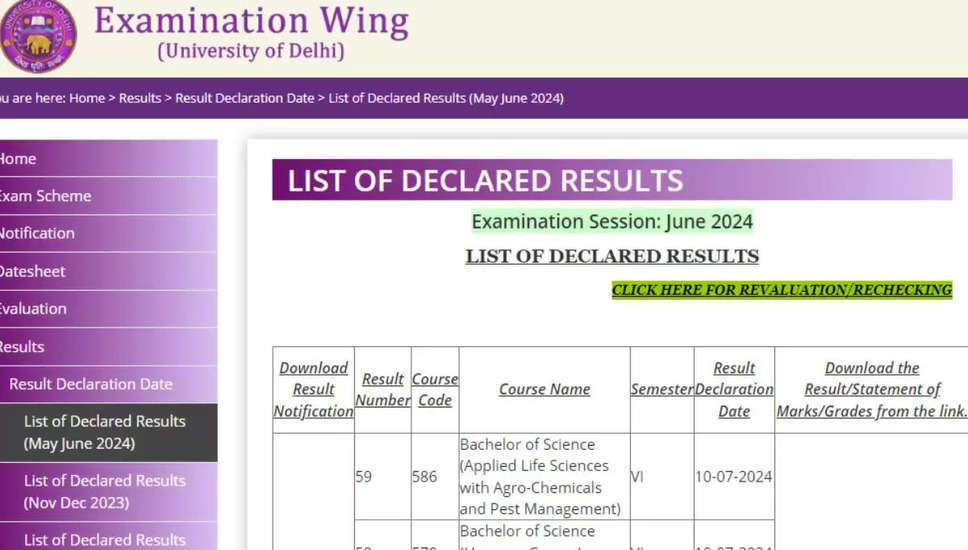
Task: Open Evaluation in the left menu
Action: tap(33, 309)
